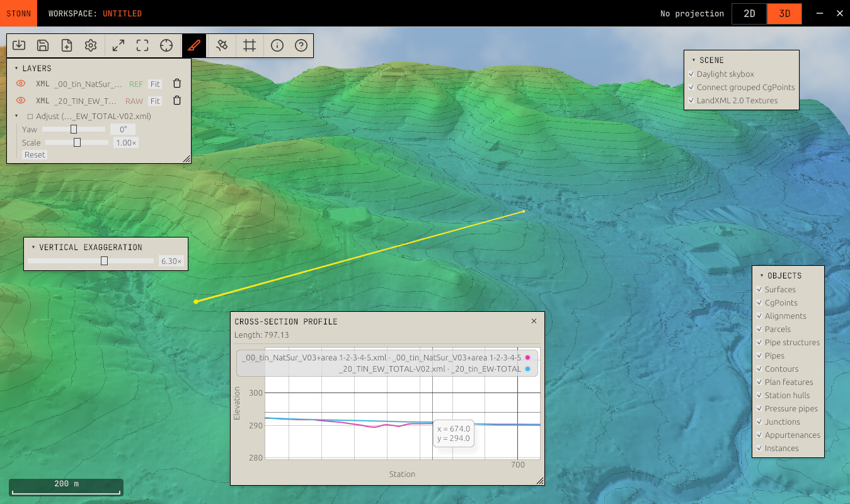Click the RAW tag on second layer
The height and width of the screenshot is (504, 850).
point(134,101)
